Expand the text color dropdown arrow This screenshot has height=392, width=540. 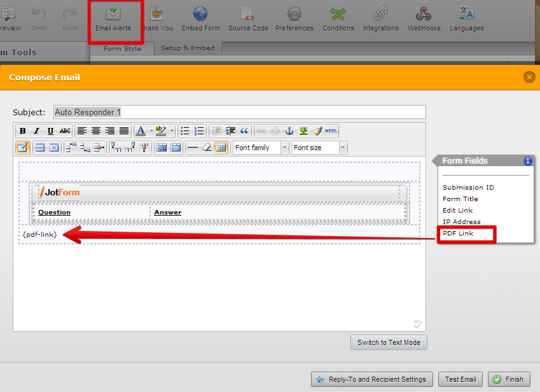coord(151,131)
